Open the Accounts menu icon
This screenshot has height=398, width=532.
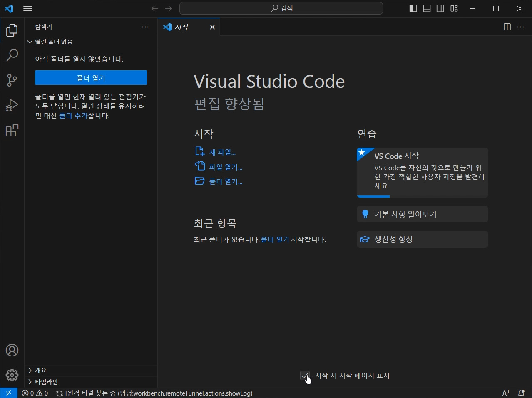click(x=12, y=350)
